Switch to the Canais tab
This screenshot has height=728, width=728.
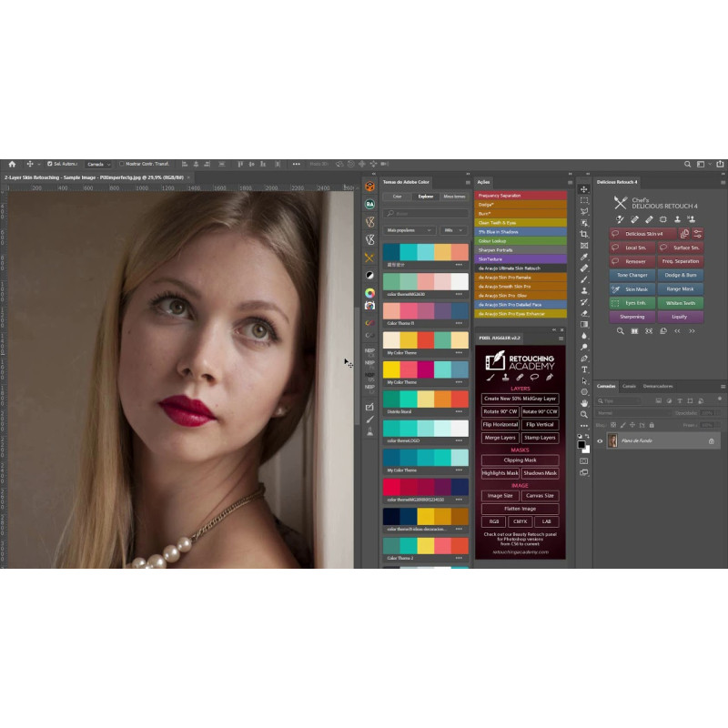[629, 386]
